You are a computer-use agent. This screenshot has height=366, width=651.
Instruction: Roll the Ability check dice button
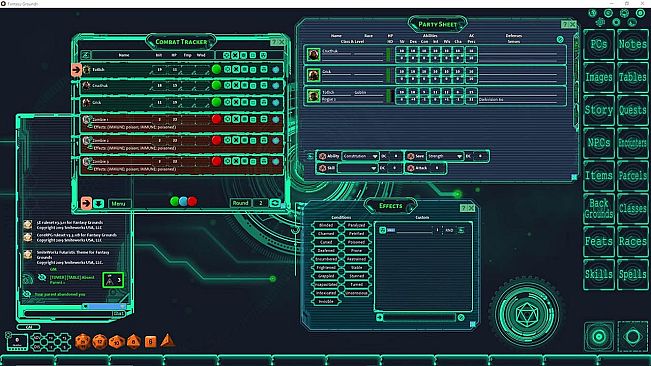click(322, 156)
